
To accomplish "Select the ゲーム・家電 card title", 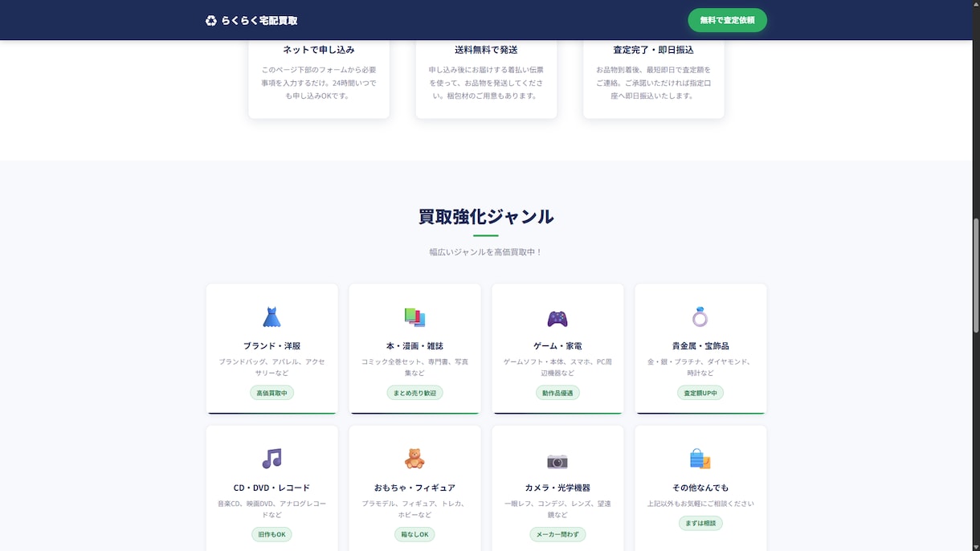I will click(557, 346).
